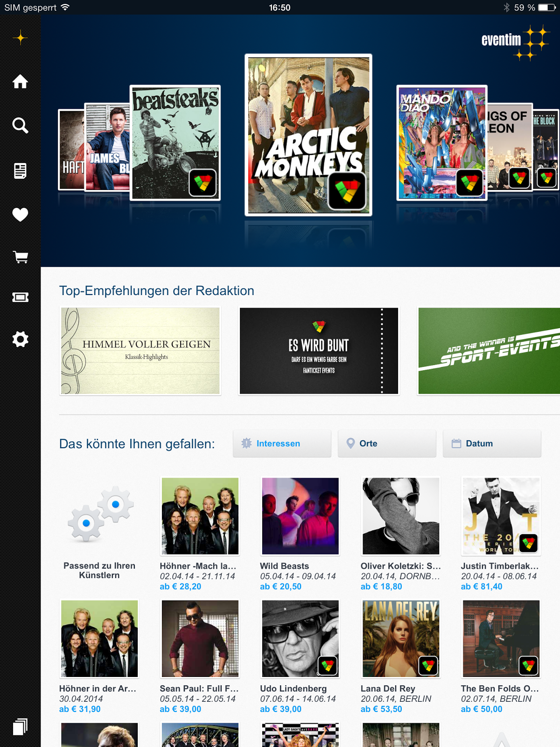The height and width of the screenshot is (747, 560).
Task: Tap 'Wild Beasts' title text
Action: (x=284, y=566)
